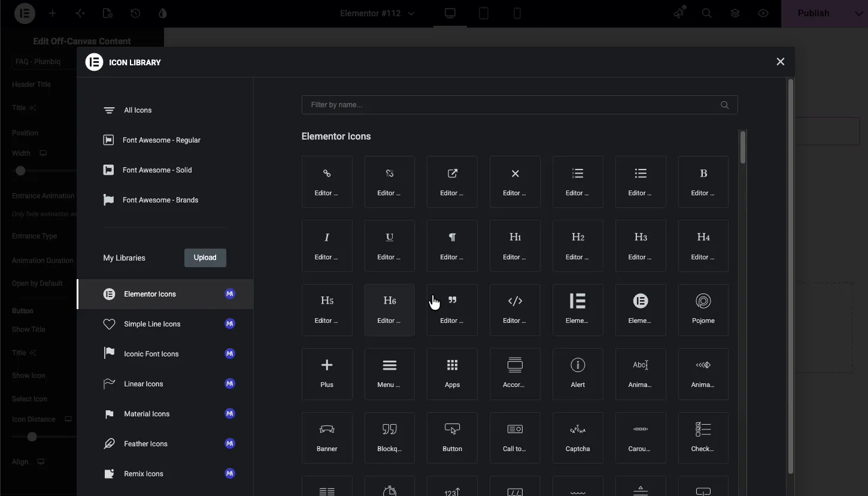Select the Editor H1 heading icon
The width and height of the screenshot is (868, 496).
tap(515, 246)
